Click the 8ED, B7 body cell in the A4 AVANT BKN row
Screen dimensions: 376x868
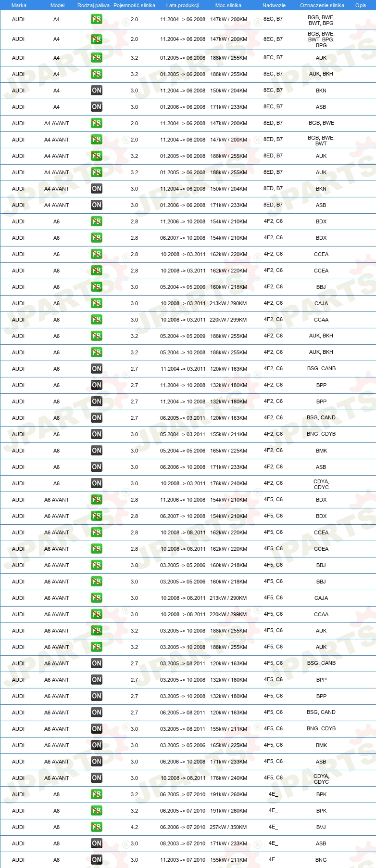(x=273, y=188)
